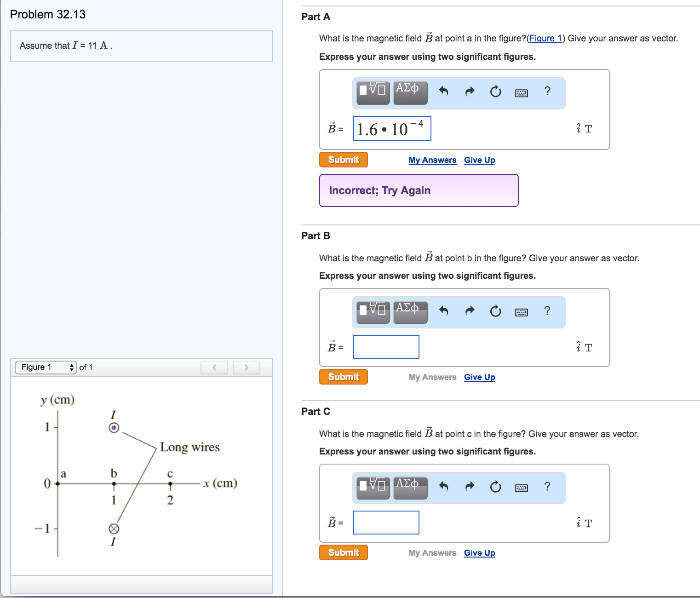Click the Part C heading

[316, 412]
